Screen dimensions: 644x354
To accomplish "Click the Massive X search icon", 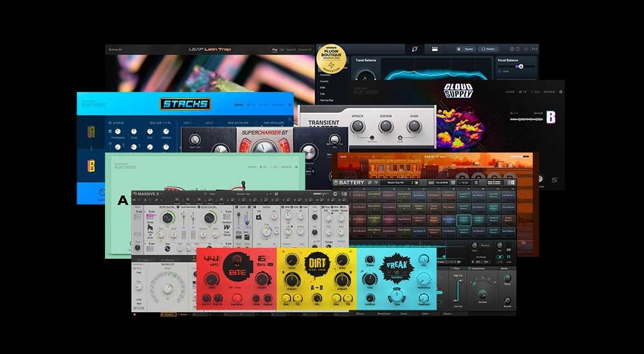I will 205,194.
